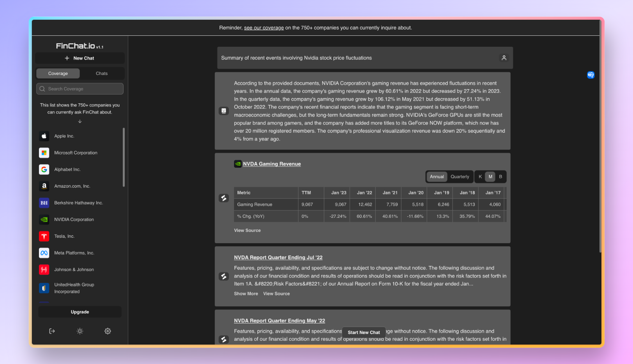Click the Meta Platforms logo icon

[x=44, y=253]
